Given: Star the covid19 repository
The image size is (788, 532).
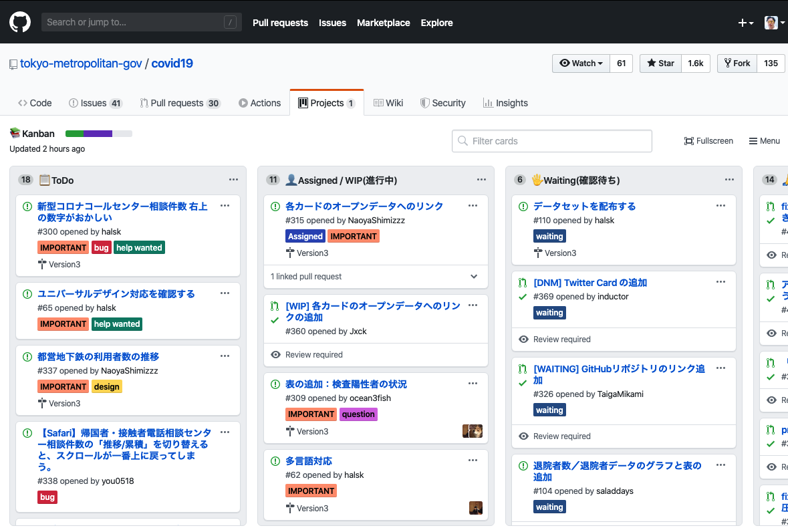Looking at the screenshot, I should [x=660, y=63].
